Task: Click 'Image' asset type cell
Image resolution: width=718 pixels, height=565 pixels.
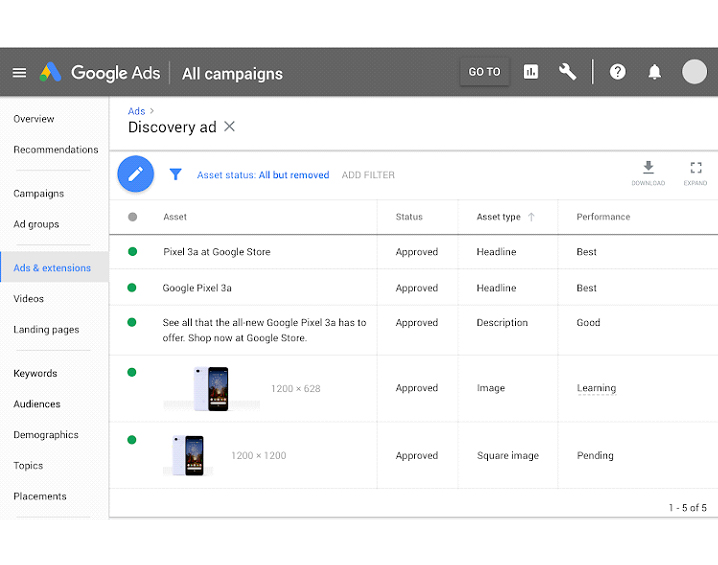Action: pyautogui.click(x=490, y=388)
